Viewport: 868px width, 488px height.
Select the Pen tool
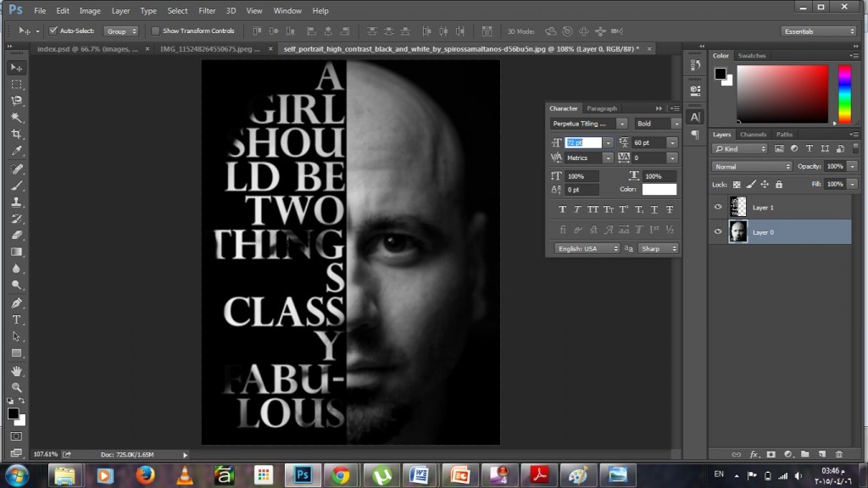pos(17,303)
